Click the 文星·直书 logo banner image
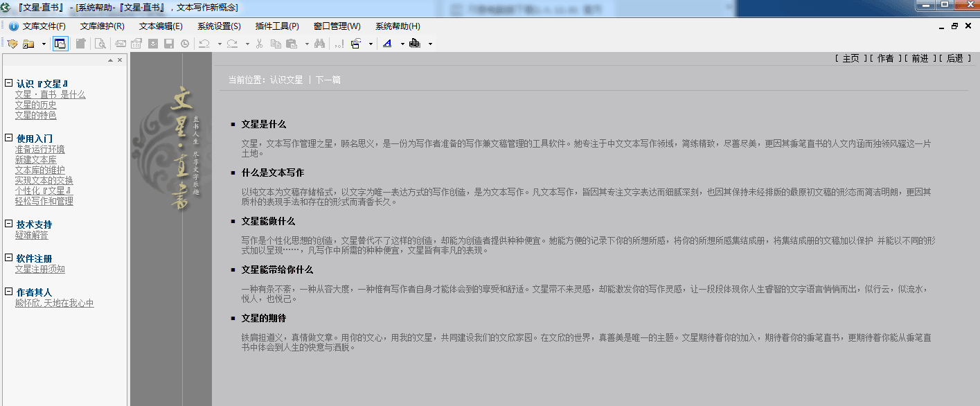The width and height of the screenshot is (980, 406). click(x=171, y=149)
